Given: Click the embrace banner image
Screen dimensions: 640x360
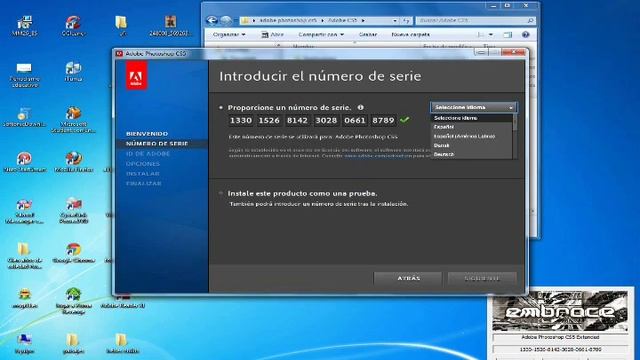Looking at the screenshot, I should click(x=560, y=311).
